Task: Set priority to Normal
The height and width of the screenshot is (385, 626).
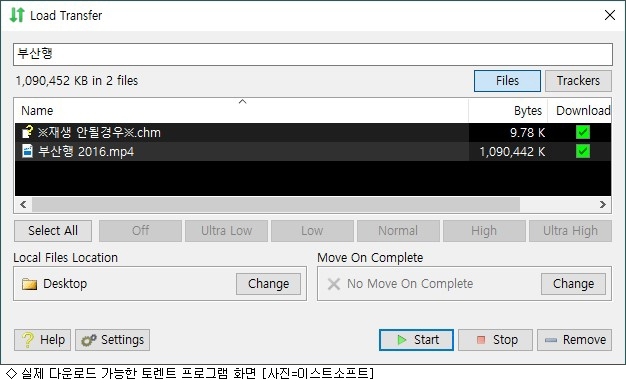Action: (398, 231)
